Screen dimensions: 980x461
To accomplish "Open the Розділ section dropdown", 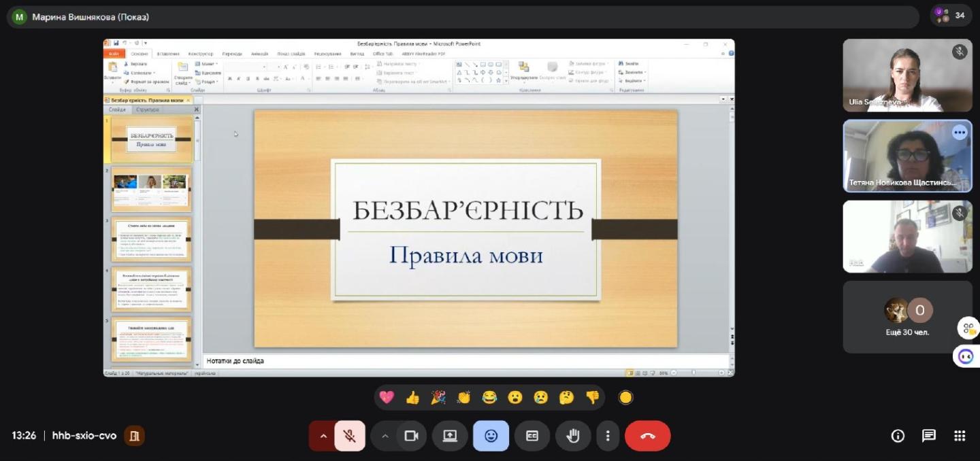I will 207,82.
